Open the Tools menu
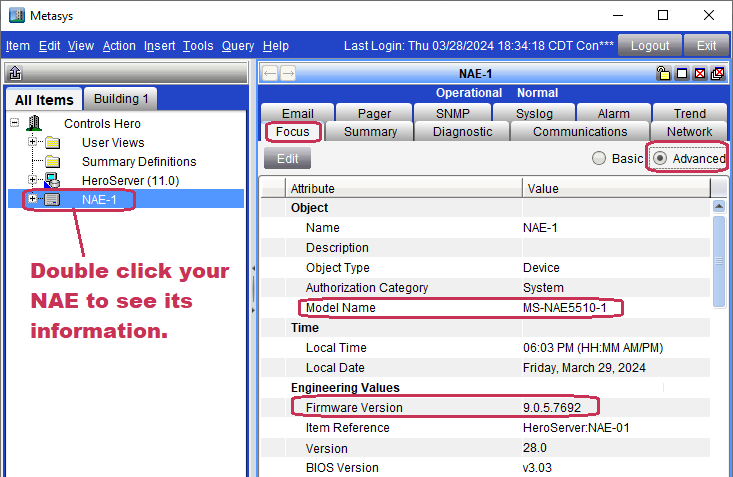 (x=198, y=46)
